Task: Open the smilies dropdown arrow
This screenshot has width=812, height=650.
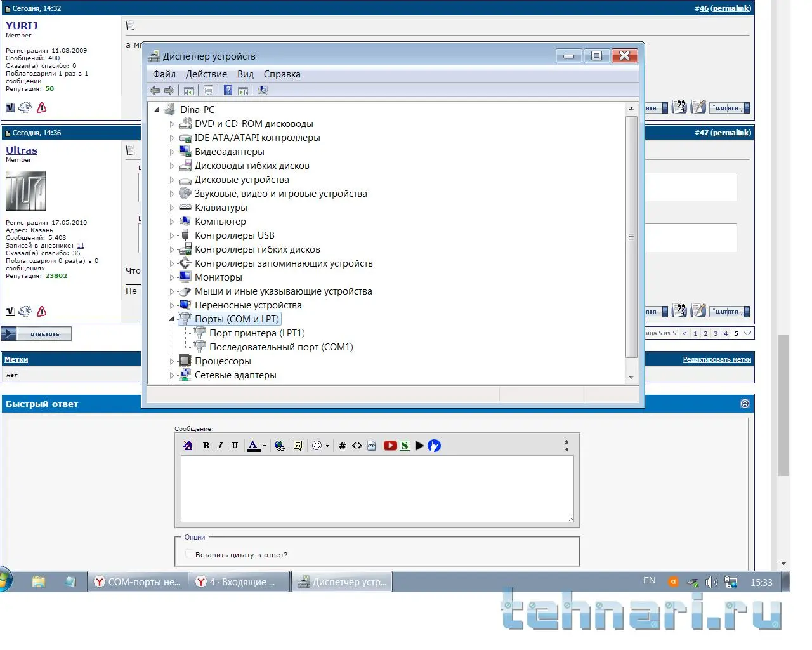Action: tap(327, 446)
